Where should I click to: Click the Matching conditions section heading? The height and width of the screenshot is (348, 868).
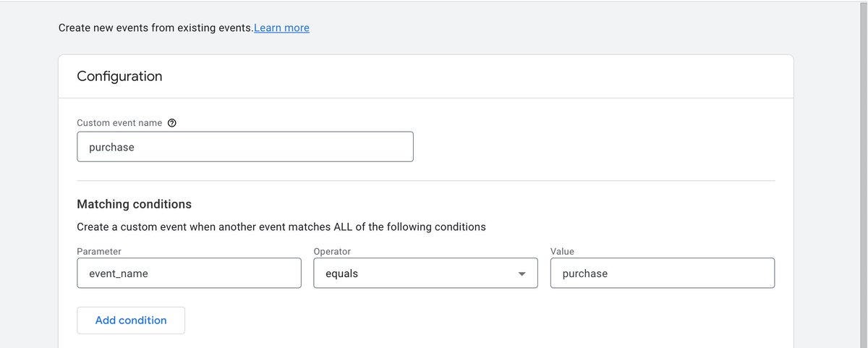(x=134, y=204)
